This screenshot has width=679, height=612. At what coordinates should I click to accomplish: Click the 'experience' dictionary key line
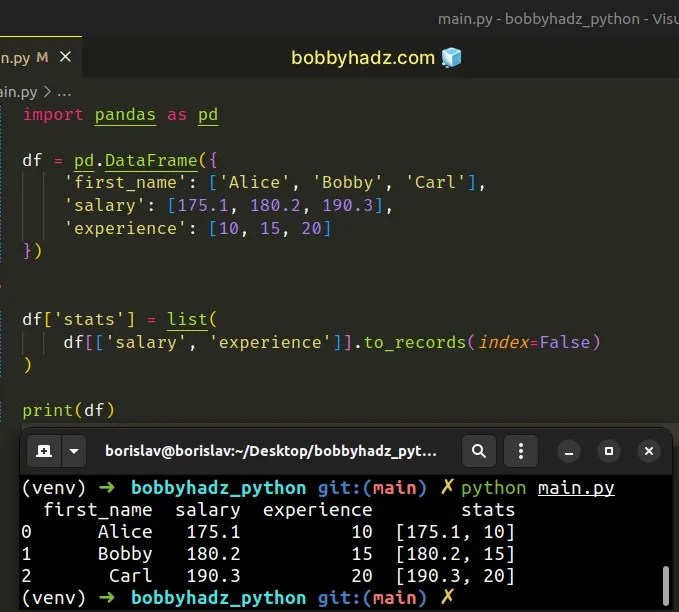pyautogui.click(x=197, y=228)
